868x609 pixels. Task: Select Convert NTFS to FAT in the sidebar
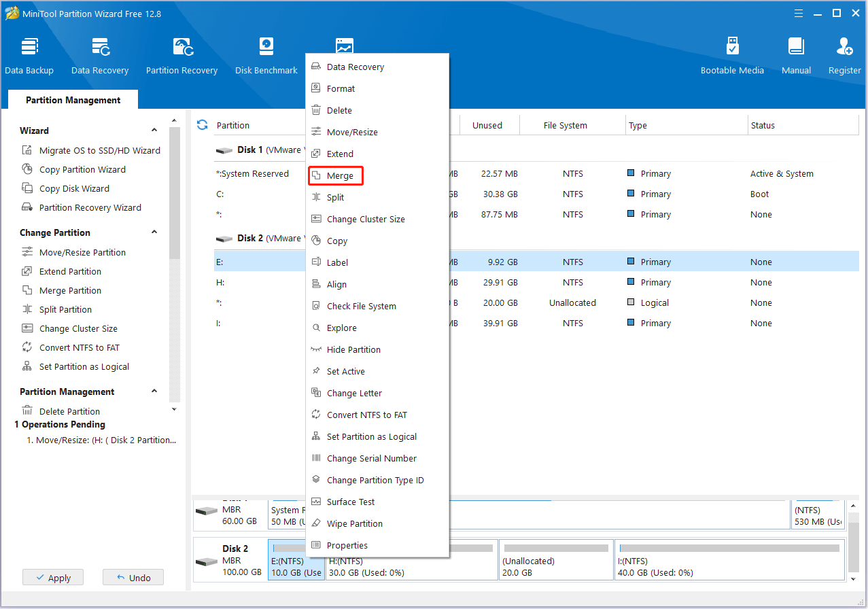click(71, 347)
